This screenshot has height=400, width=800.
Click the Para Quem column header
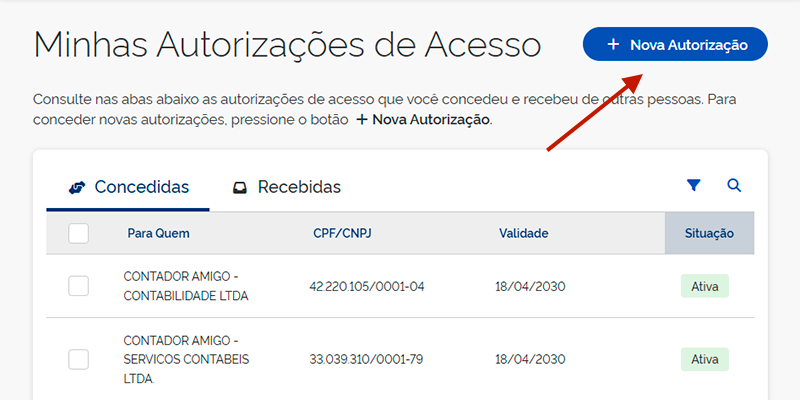[158, 233]
